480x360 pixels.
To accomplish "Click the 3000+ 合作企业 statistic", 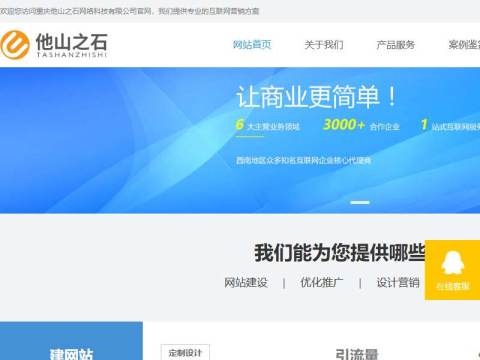I will point(361,125).
